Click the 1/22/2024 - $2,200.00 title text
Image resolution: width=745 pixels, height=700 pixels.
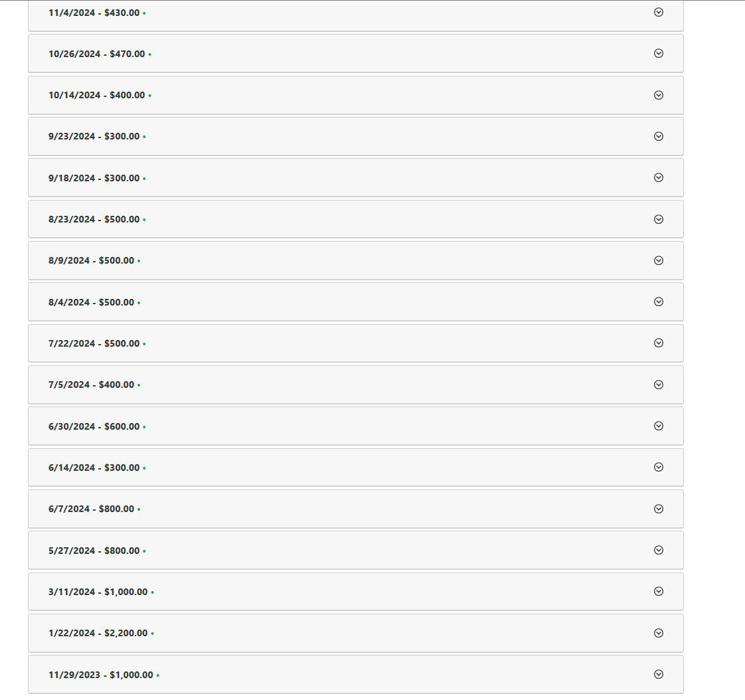click(98, 633)
